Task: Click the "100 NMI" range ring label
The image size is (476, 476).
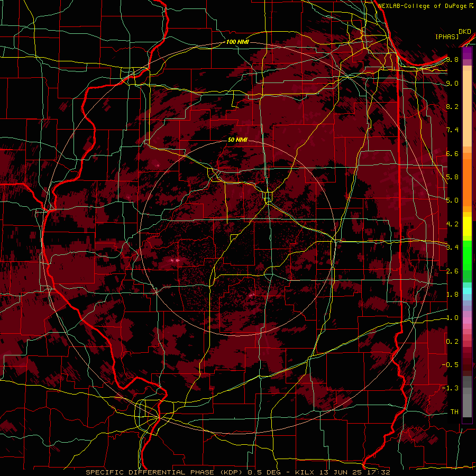Action: point(237,42)
